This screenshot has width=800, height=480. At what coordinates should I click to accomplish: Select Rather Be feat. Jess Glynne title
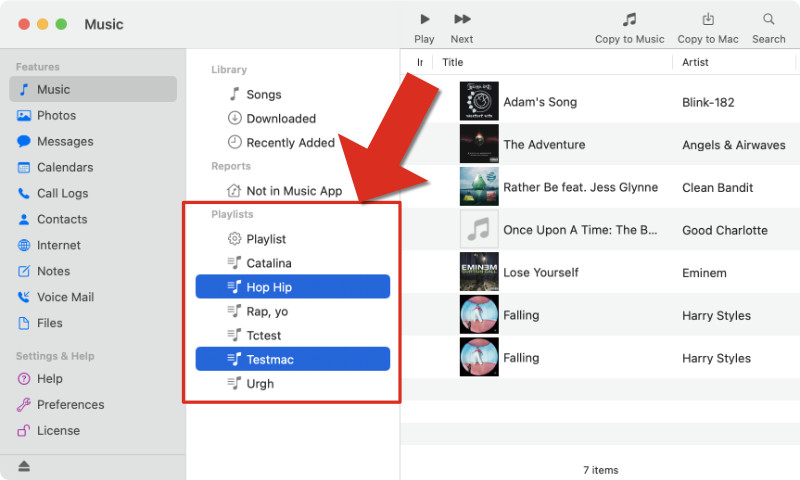[x=580, y=187]
